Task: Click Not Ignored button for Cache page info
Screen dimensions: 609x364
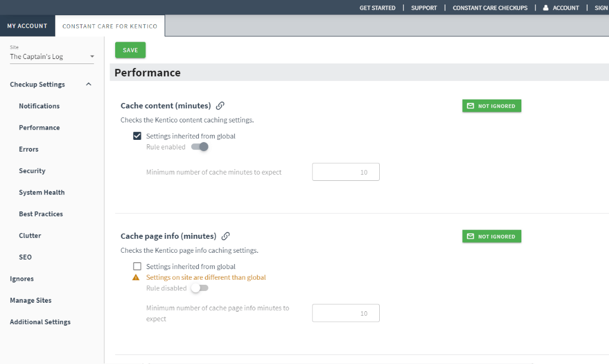Action: (492, 236)
